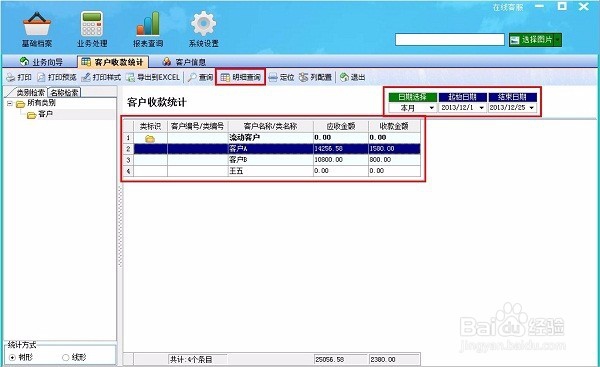This screenshot has height=367, width=600.
Task: Click the 14256.58 receivable cell
Action: 341,149
